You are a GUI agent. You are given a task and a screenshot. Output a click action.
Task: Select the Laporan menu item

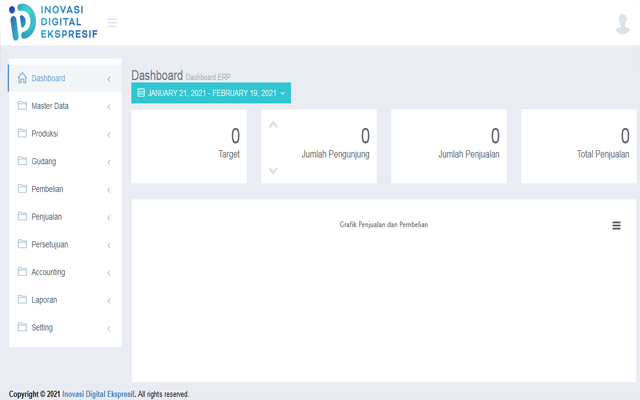45,299
